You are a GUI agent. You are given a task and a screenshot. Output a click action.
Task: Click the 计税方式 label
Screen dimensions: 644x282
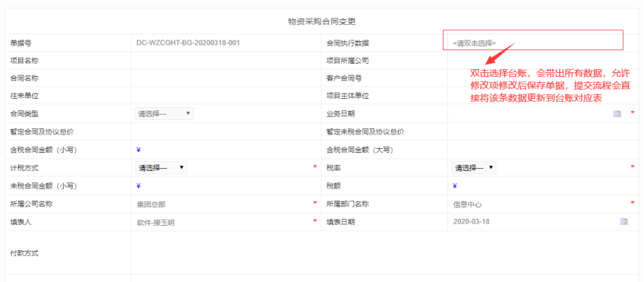click(24, 168)
